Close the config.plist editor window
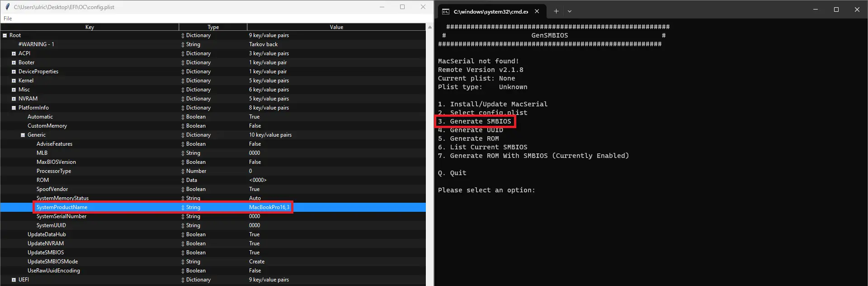This screenshot has height=286, width=868. click(423, 7)
